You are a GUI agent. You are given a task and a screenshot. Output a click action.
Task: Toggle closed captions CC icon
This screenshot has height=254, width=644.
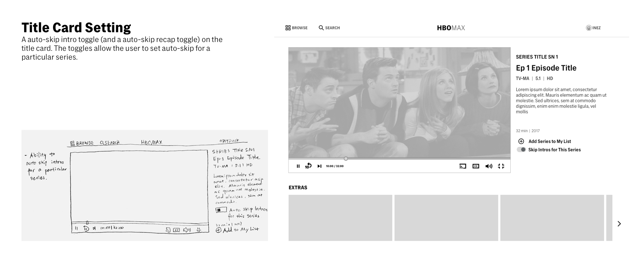476,166
